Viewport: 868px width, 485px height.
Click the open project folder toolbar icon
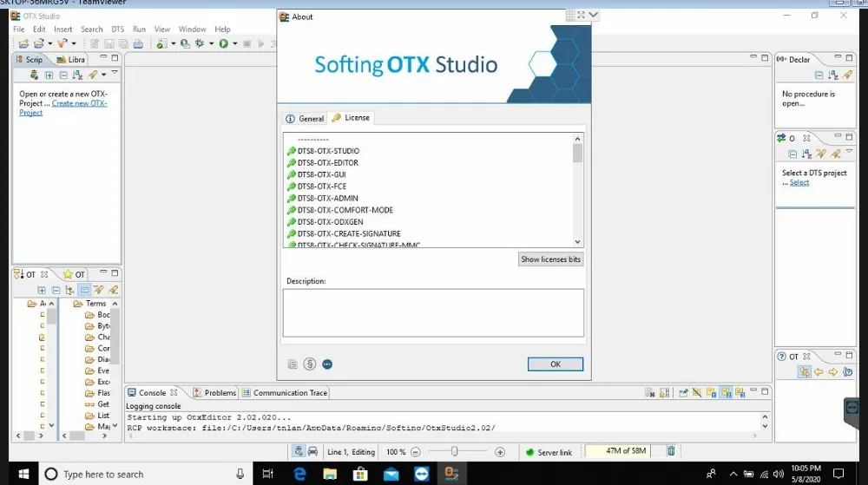[x=23, y=43]
